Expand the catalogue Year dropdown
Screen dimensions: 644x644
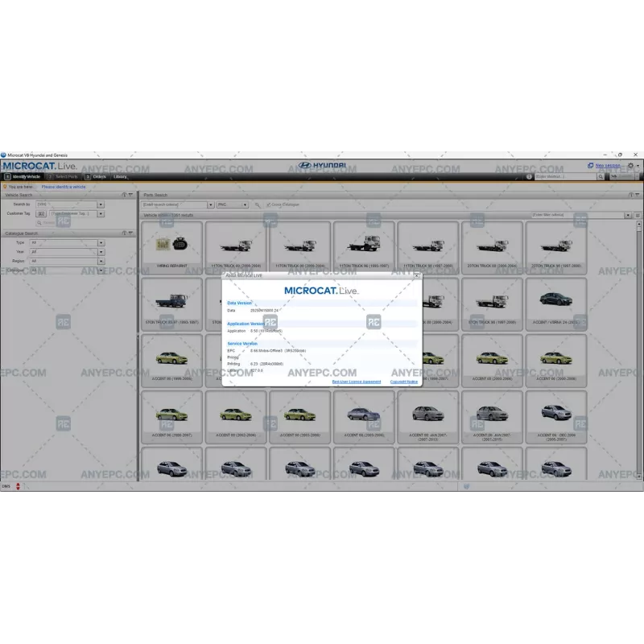coord(101,251)
